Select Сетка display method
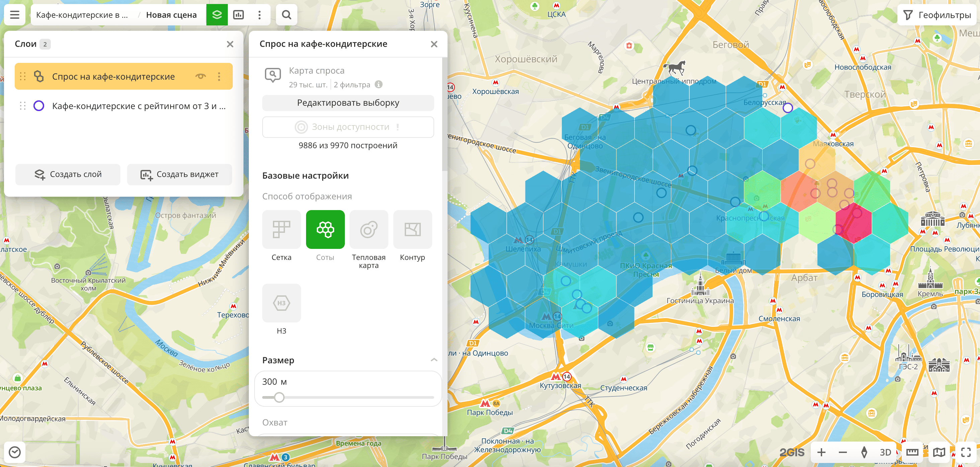The image size is (980, 467). (x=281, y=229)
